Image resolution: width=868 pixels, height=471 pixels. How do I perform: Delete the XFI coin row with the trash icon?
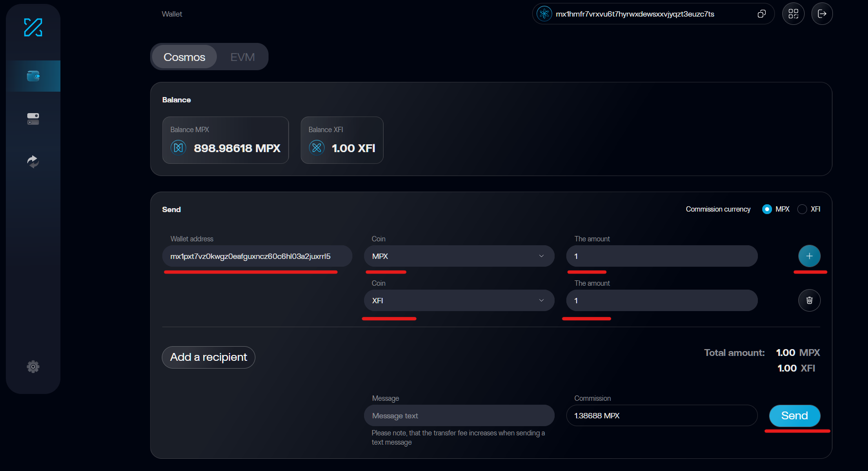pyautogui.click(x=809, y=300)
